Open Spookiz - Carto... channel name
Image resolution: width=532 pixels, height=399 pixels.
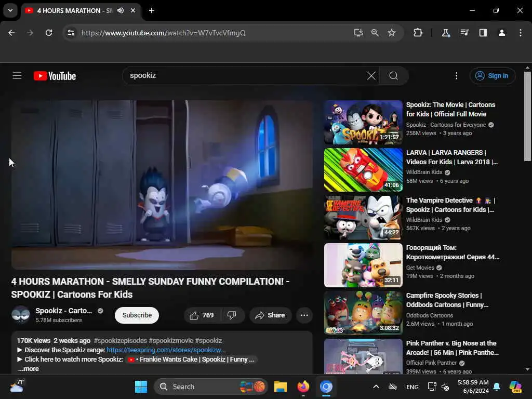click(x=64, y=311)
